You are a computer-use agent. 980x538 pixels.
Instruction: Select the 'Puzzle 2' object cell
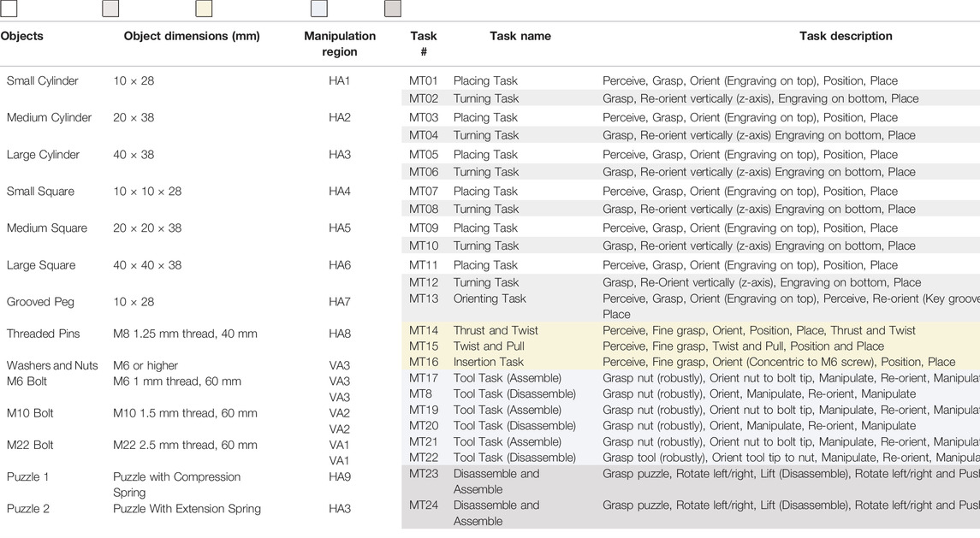coord(28,509)
